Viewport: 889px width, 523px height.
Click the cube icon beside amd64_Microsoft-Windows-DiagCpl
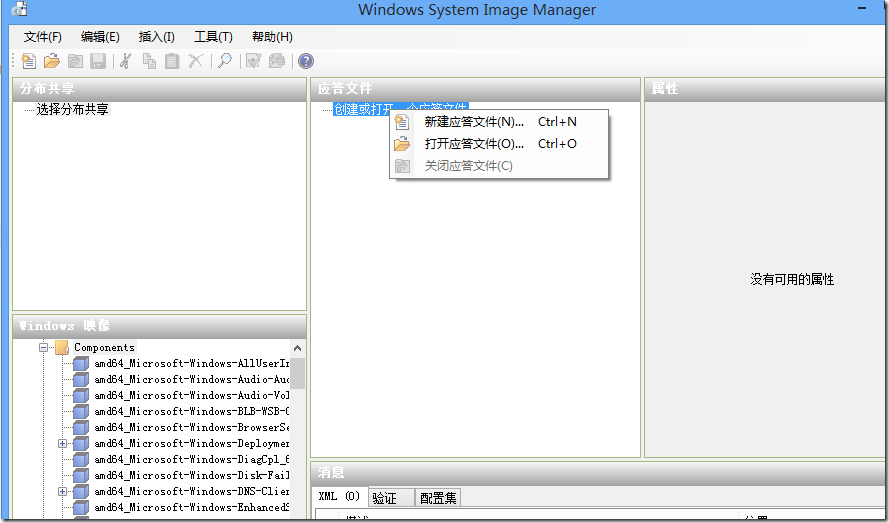pos(81,459)
